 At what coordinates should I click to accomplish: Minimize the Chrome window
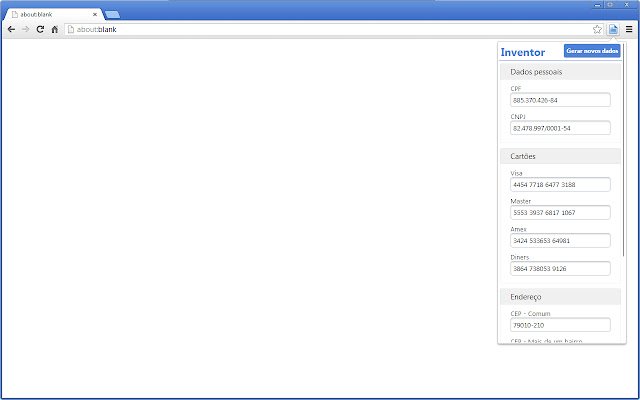598,5
